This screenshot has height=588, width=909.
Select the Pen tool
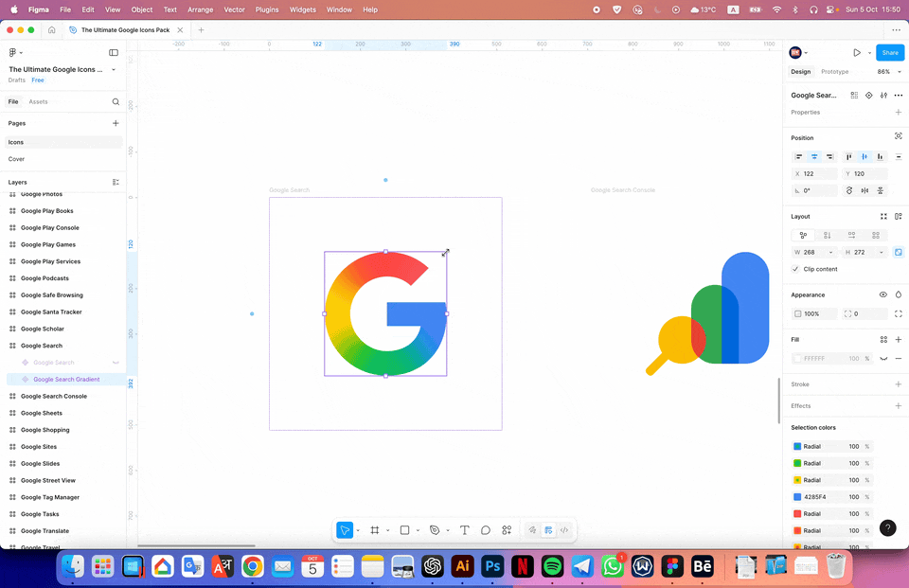[435, 530]
